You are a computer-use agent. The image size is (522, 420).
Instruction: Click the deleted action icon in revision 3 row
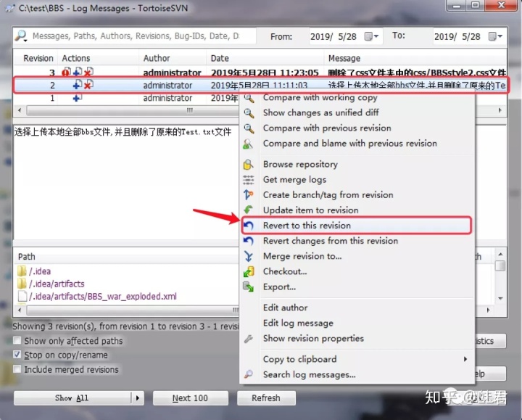pyautogui.click(x=88, y=72)
